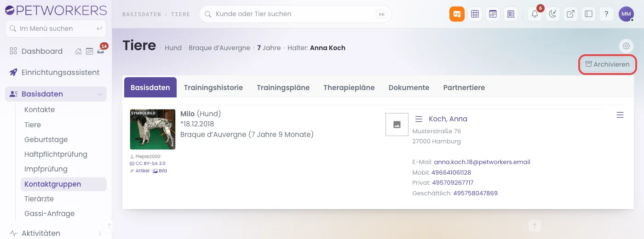The width and height of the screenshot is (644, 239).
Task: Open the month calendar icon in top bar
Action: pos(493,14)
